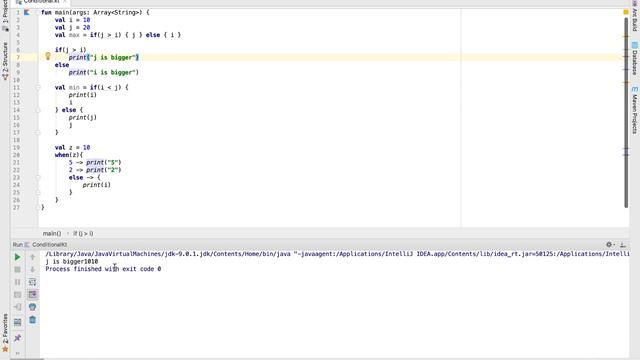
Task: Open the Ant Build side tab
Action: (635, 16)
